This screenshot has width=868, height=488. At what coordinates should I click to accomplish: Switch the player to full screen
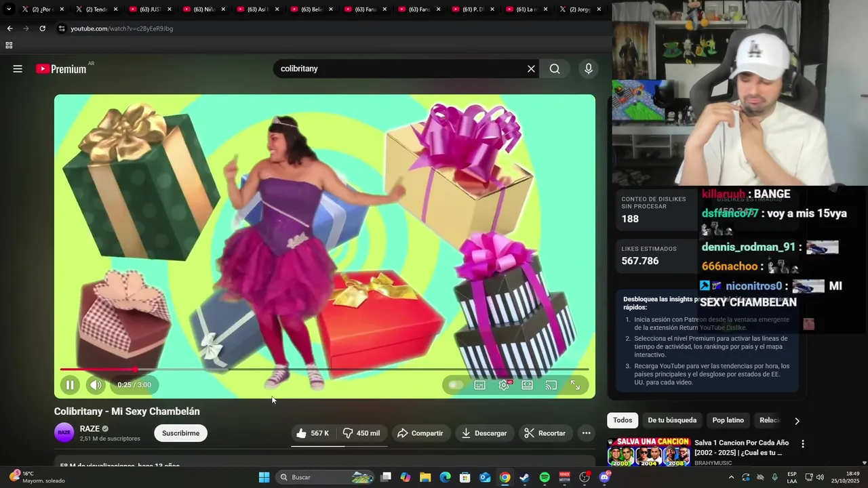click(x=575, y=385)
